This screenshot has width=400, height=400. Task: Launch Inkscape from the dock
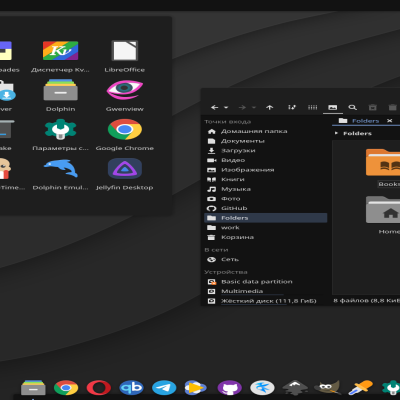295,388
